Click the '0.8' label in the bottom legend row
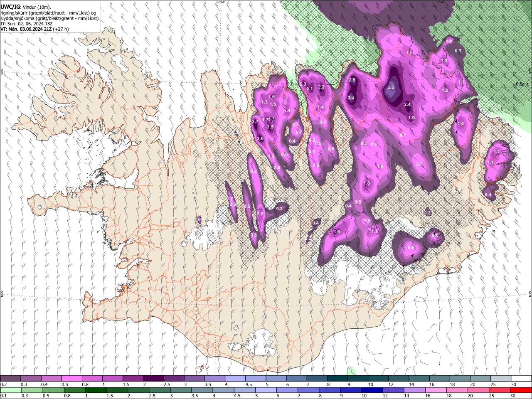 point(67,396)
